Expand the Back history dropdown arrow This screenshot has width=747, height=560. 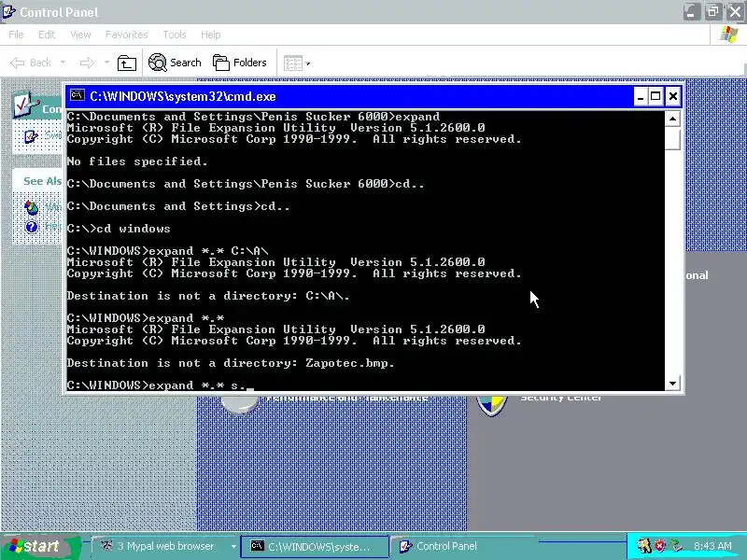point(63,63)
